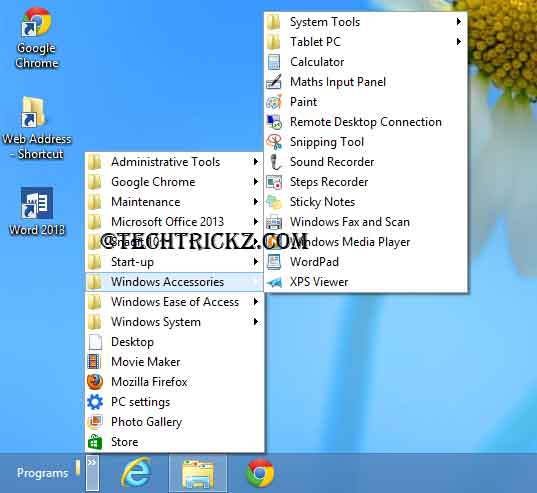Click the 'Start-up' text label
Image resolution: width=537 pixels, height=493 pixels.
click(133, 262)
